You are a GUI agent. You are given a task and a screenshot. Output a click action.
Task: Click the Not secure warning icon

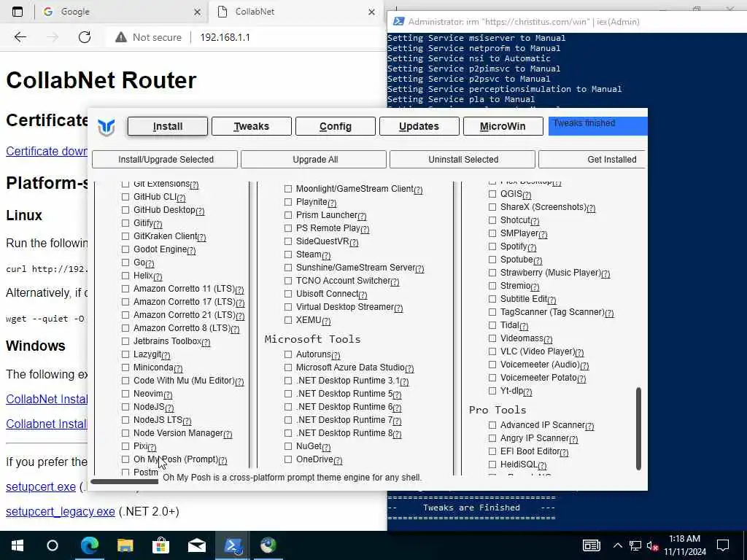pos(121,37)
